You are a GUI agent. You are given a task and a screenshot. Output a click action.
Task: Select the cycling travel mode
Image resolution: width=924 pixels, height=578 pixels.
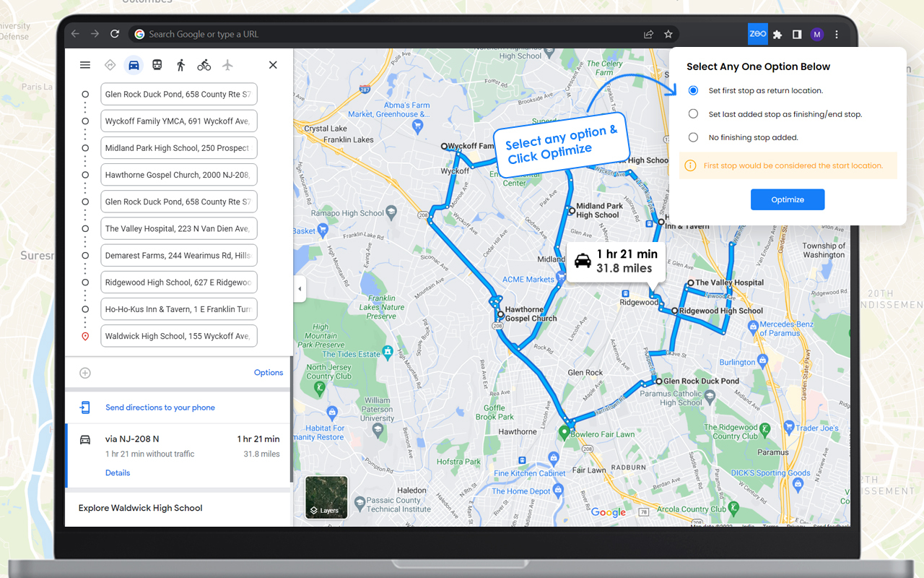204,64
